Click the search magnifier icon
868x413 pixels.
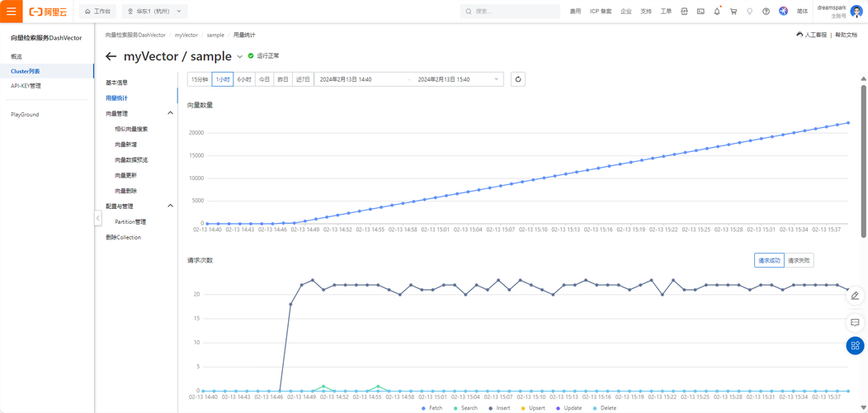(x=469, y=11)
